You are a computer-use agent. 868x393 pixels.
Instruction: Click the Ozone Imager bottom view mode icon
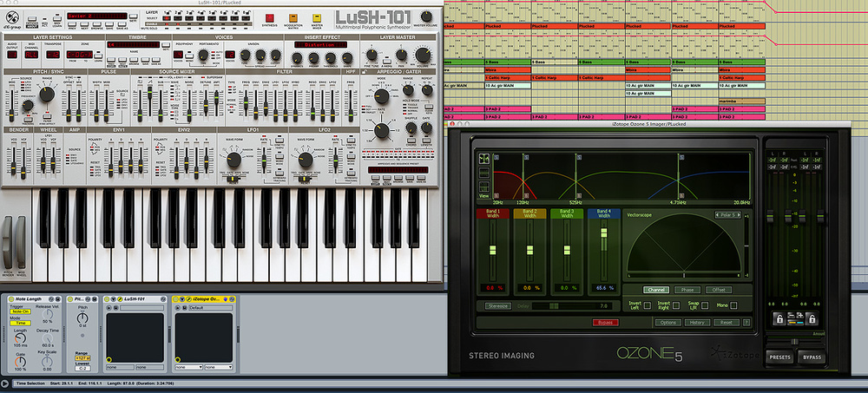pyautogui.click(x=483, y=187)
